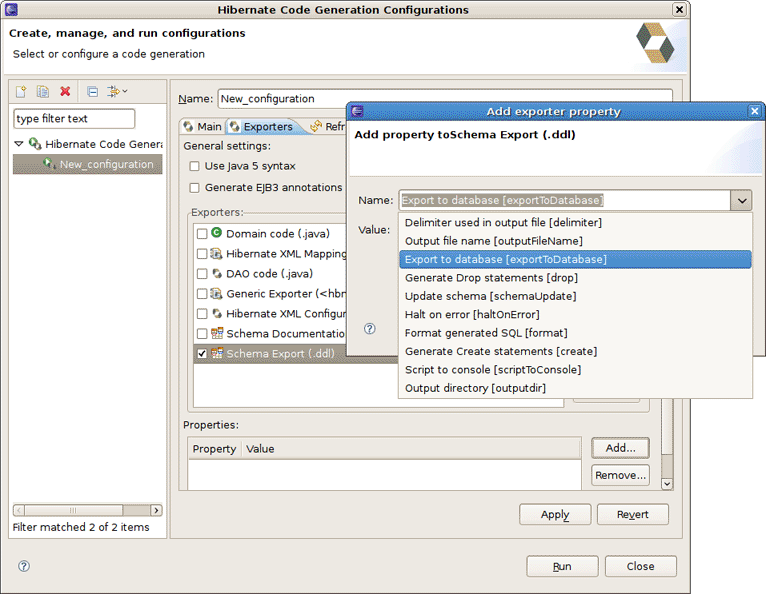Select Update schema [schemaUpdate] from list
766x594 pixels.
point(490,296)
